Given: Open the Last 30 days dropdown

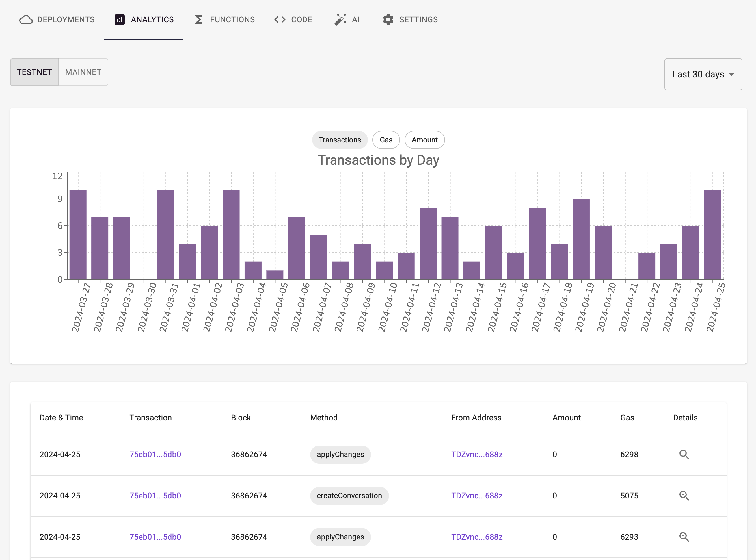Looking at the screenshot, I should click(703, 74).
